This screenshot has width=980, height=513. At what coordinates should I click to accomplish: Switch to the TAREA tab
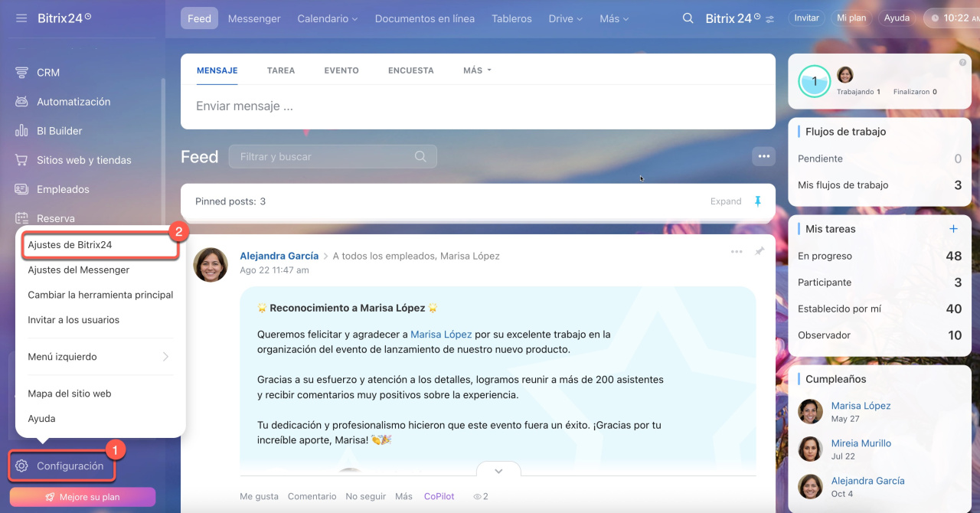pos(281,70)
